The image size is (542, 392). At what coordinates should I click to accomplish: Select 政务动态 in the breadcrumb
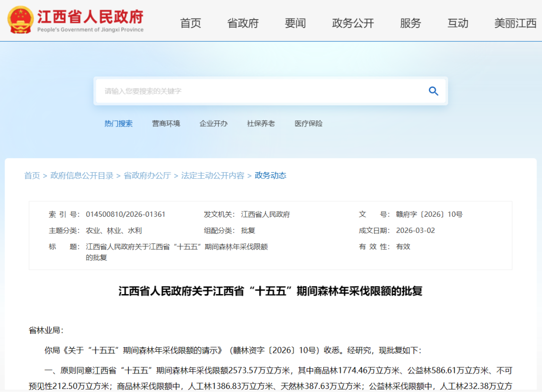pos(270,176)
